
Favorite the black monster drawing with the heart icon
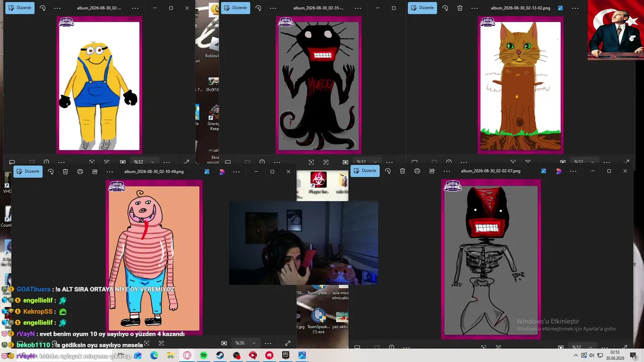pyautogui.click(x=248, y=162)
